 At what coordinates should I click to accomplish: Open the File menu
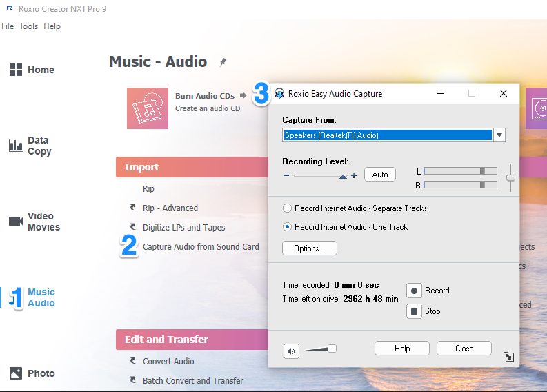pos(8,26)
